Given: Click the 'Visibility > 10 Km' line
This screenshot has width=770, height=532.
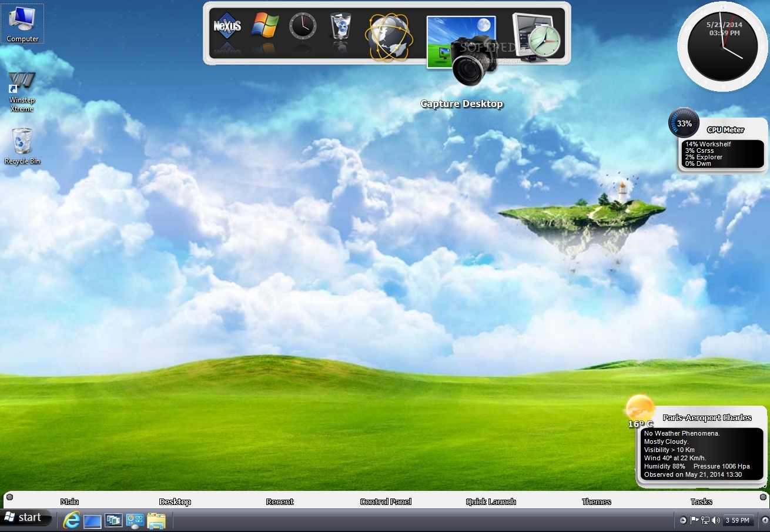Looking at the screenshot, I should pyautogui.click(x=669, y=450).
